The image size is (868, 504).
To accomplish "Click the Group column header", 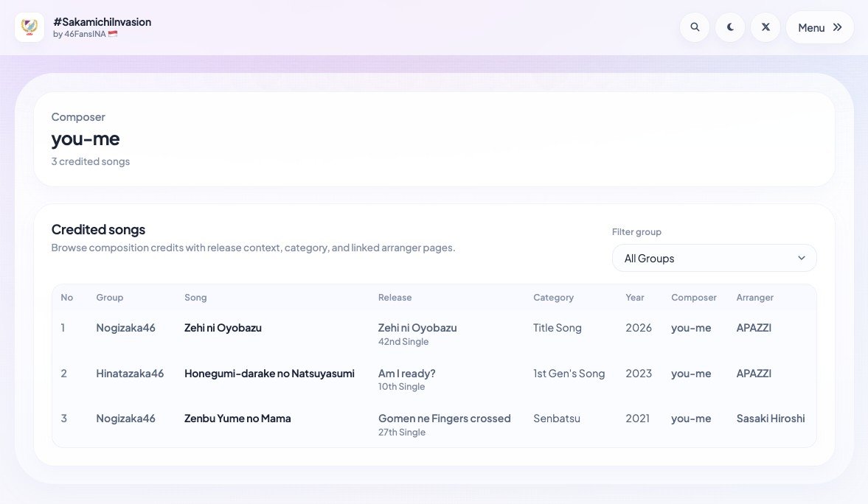I will [x=110, y=297].
